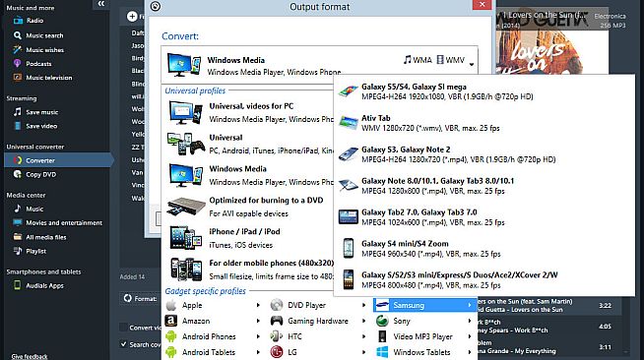Screen dimensions: 644x360
Task: Expand LG submenu
Action: 319,352
